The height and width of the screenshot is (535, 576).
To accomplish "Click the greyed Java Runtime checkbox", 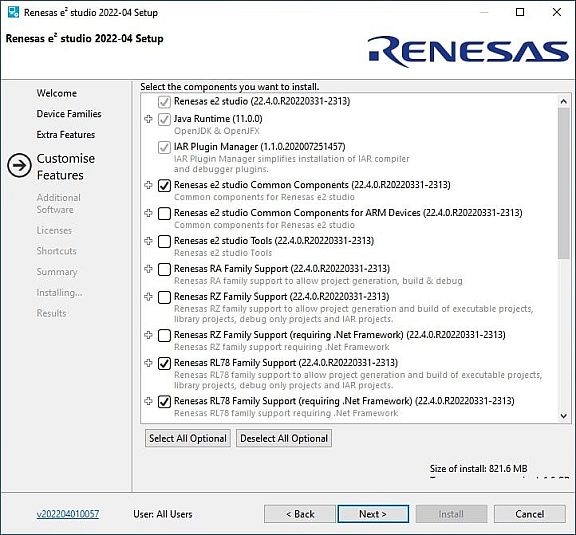I will pos(164,119).
